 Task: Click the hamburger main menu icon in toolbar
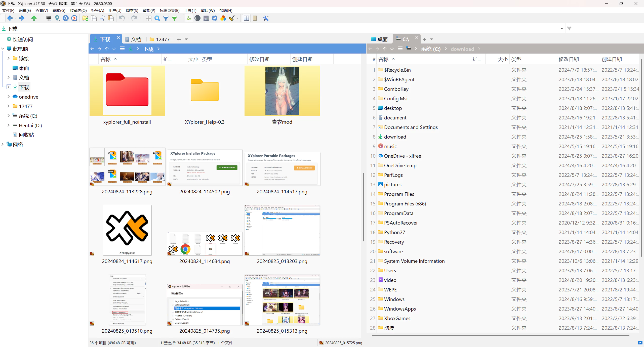pos(3,18)
